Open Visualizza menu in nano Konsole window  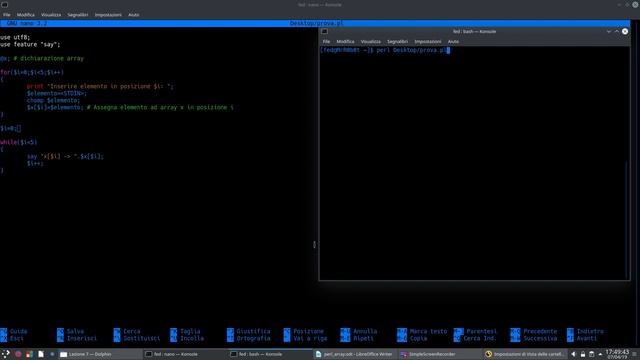(x=51, y=15)
